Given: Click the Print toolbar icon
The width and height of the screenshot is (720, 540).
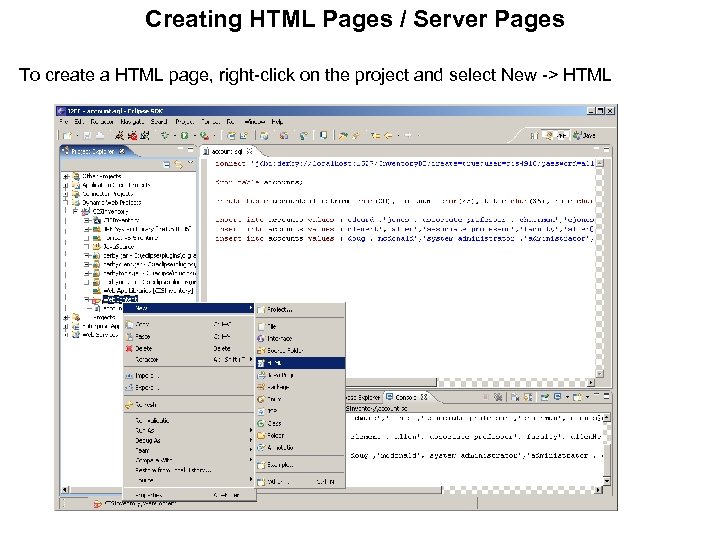Looking at the screenshot, I should coord(99,135).
